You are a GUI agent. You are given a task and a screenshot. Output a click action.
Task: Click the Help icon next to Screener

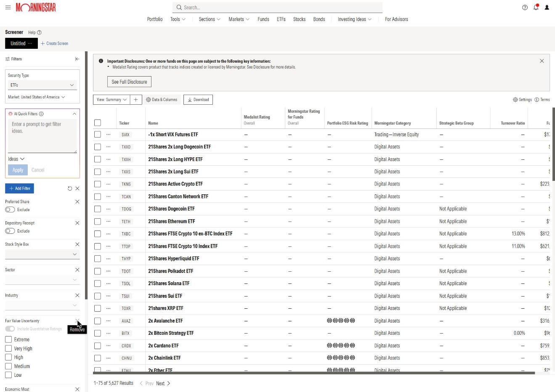coord(39,32)
